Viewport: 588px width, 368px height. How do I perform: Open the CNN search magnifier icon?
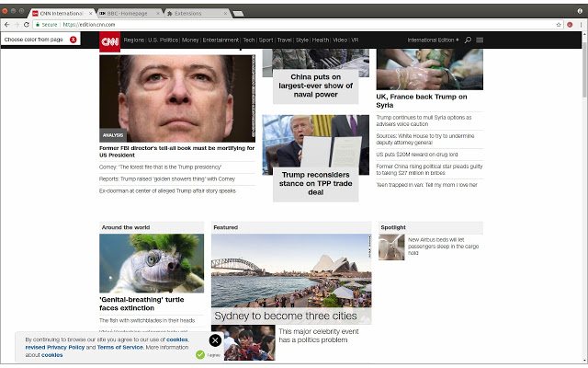coord(468,40)
